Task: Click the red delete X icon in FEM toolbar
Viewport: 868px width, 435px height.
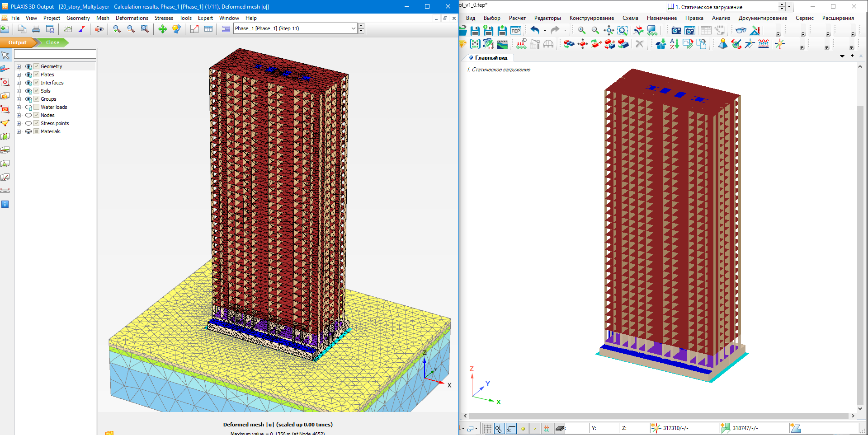Action: (x=639, y=44)
